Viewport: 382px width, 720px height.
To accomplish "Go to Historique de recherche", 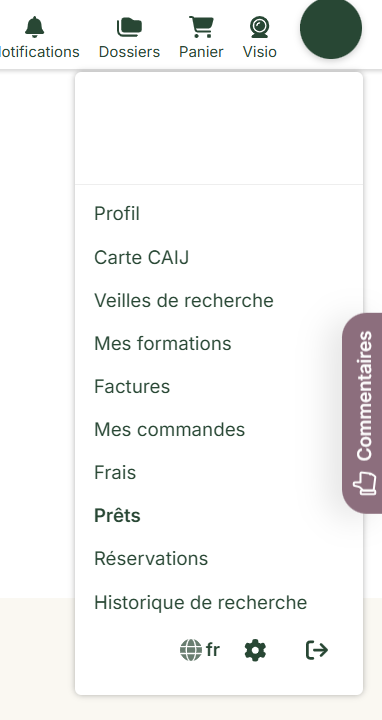I will coord(201,602).
